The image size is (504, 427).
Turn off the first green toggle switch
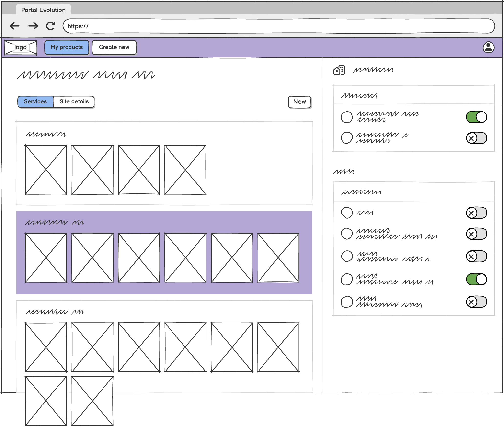click(x=476, y=117)
